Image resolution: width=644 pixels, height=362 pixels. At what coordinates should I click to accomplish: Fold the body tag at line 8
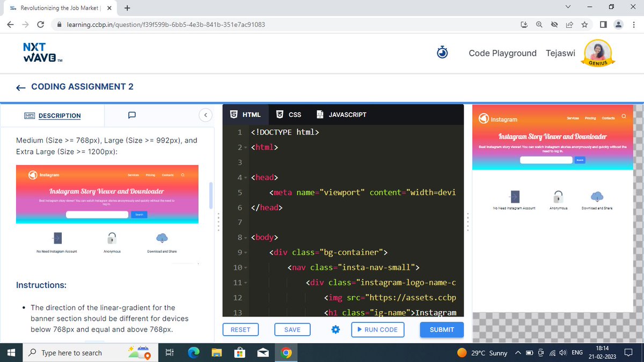(x=246, y=238)
